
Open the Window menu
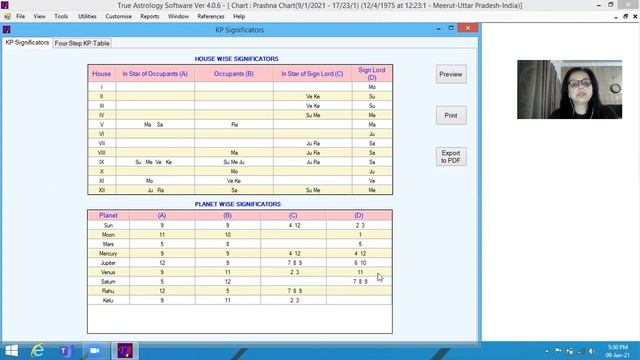178,16
